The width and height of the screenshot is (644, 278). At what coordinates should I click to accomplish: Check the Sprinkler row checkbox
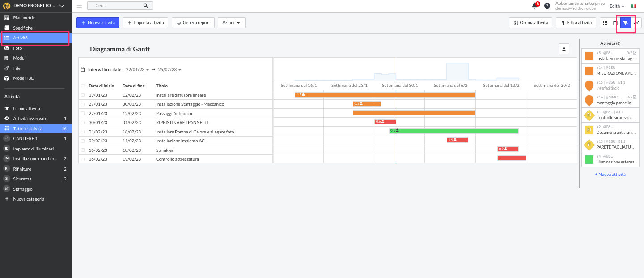[82, 150]
